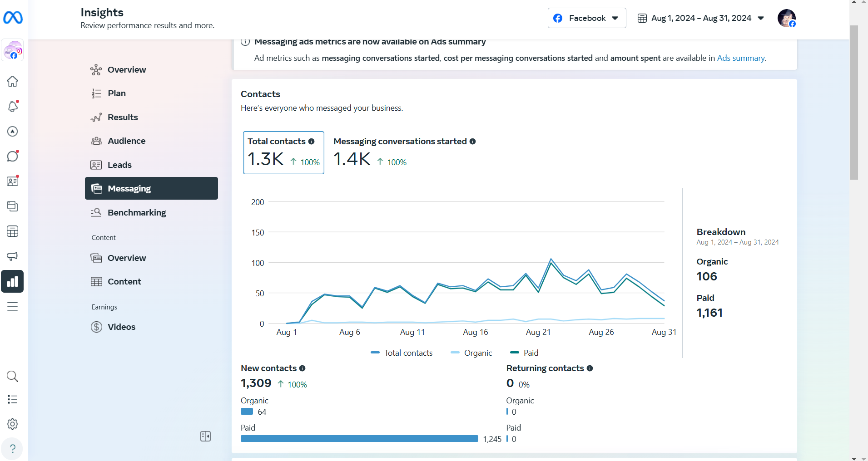Follow the Ads summary link
This screenshot has height=461, width=868.
740,58
